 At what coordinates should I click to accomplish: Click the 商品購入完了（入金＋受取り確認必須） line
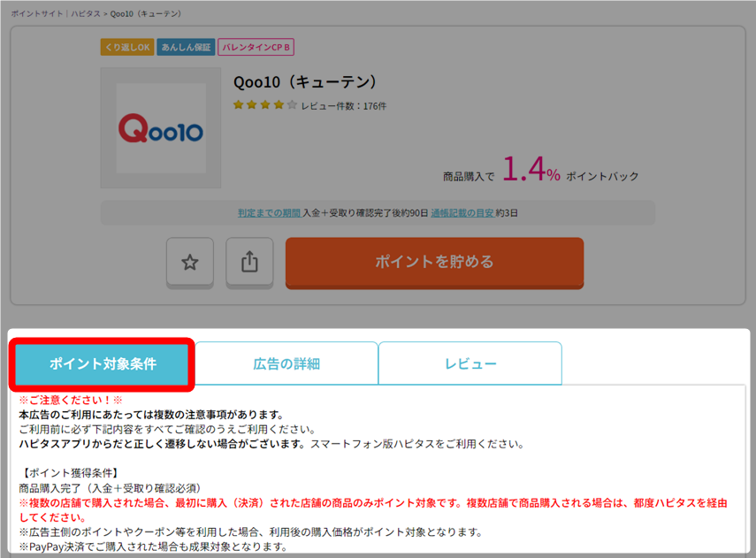[110, 488]
